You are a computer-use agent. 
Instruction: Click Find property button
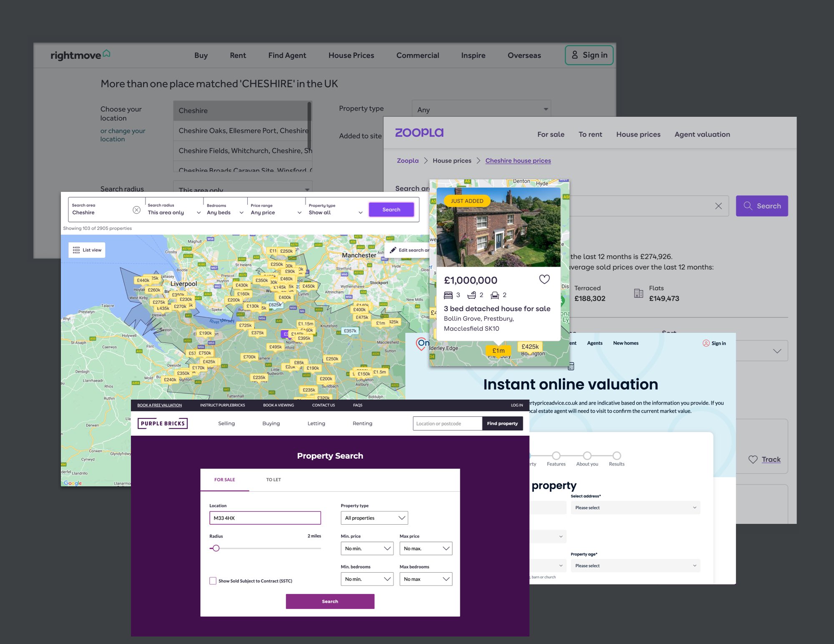(502, 423)
